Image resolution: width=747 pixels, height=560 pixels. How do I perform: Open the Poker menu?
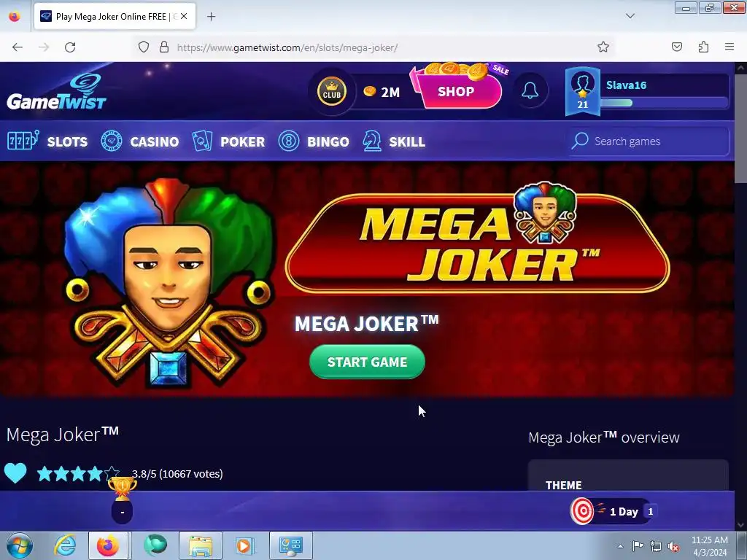pyautogui.click(x=242, y=141)
